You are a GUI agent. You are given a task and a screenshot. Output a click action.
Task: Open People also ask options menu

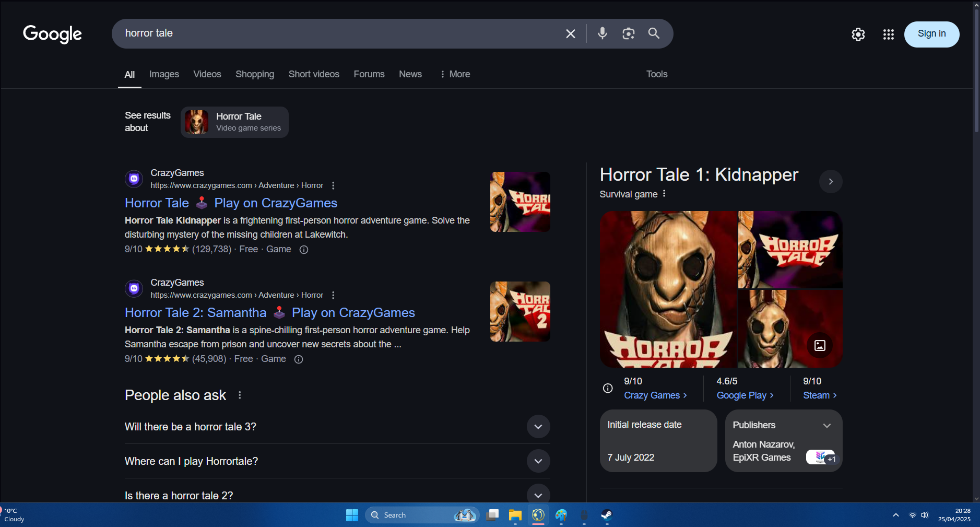240,395
